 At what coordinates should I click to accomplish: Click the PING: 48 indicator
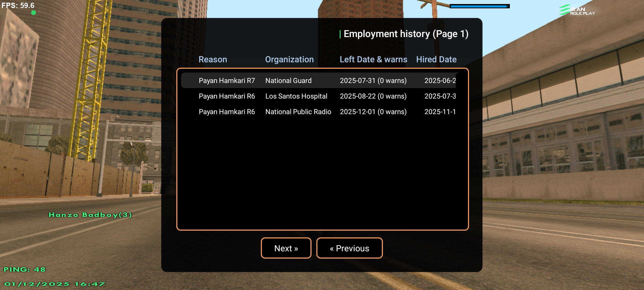(x=24, y=269)
